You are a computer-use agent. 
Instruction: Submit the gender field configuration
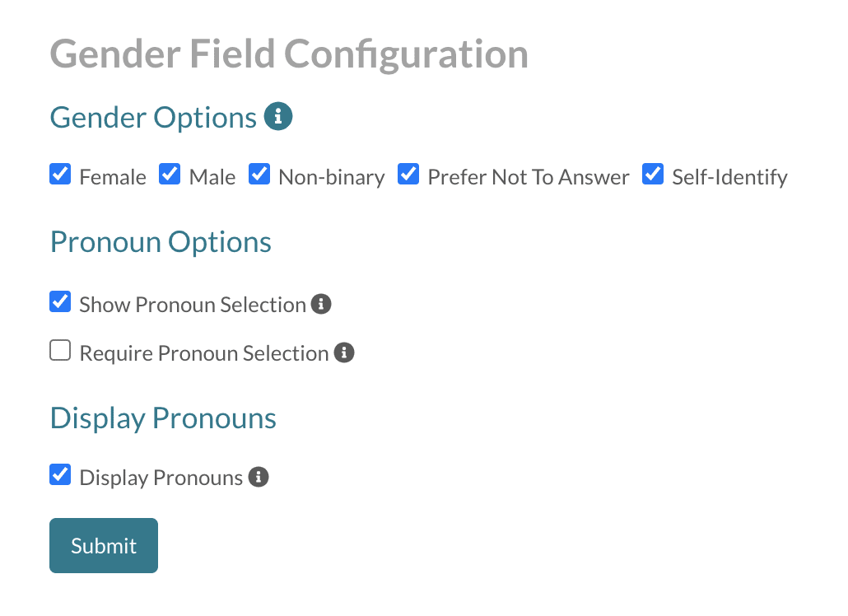point(103,545)
